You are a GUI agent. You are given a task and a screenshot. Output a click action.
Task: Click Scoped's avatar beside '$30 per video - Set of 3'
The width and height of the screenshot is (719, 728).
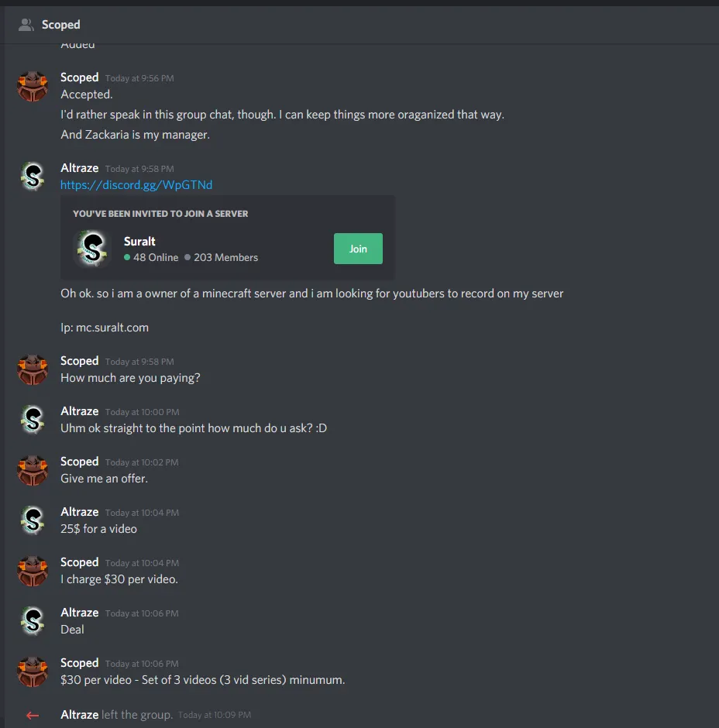pyautogui.click(x=33, y=671)
